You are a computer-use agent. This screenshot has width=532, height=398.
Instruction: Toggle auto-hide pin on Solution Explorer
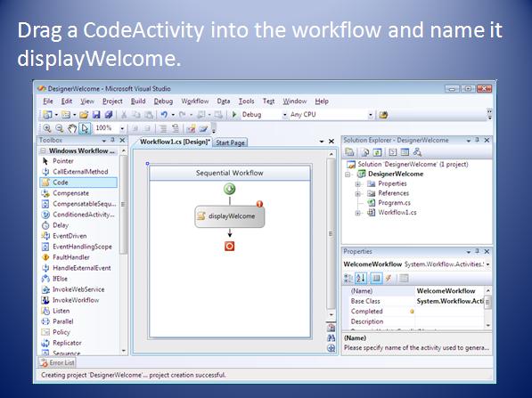[477, 140]
